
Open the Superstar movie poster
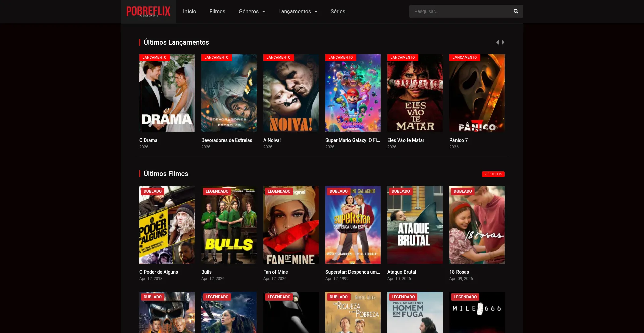(353, 225)
